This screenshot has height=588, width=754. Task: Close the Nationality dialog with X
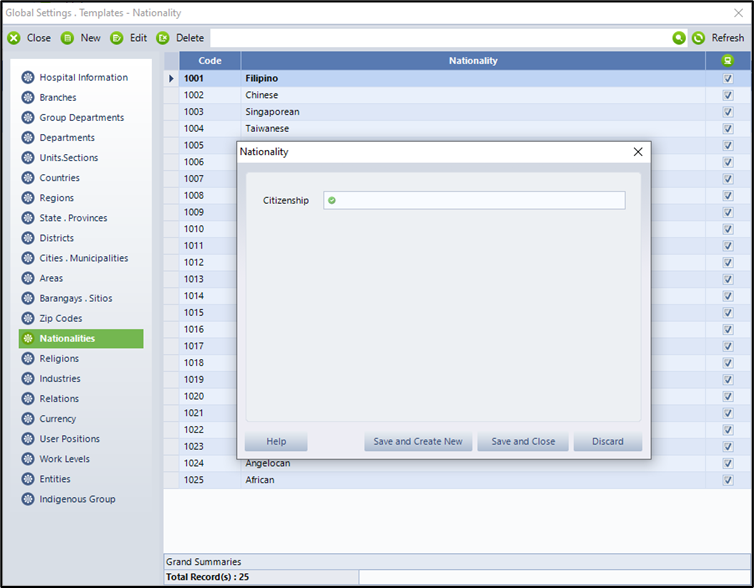(638, 152)
